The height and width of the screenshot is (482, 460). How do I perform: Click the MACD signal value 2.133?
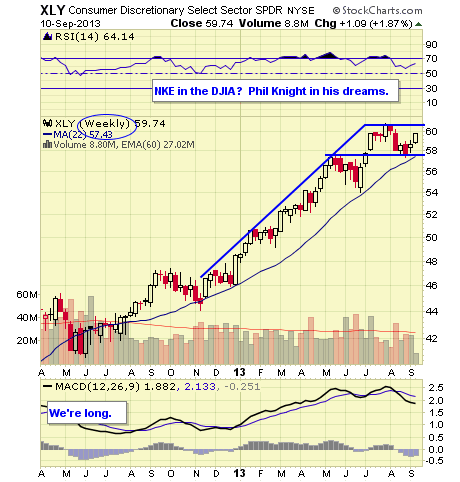coord(199,387)
